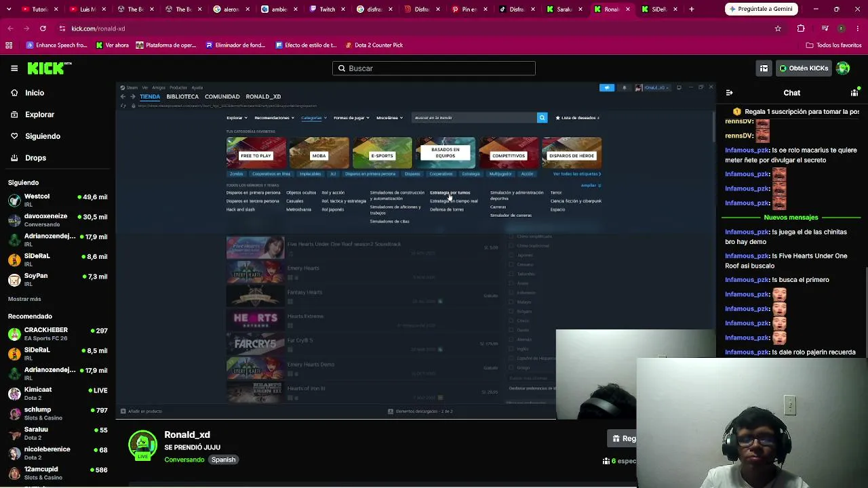Click the Kick search field
The height and width of the screenshot is (488, 868).
coord(434,68)
